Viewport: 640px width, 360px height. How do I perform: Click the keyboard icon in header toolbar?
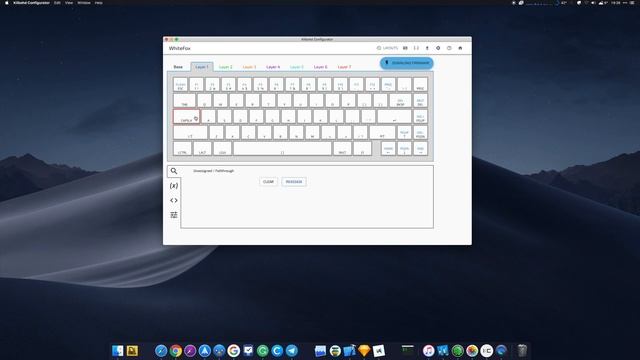tap(405, 48)
